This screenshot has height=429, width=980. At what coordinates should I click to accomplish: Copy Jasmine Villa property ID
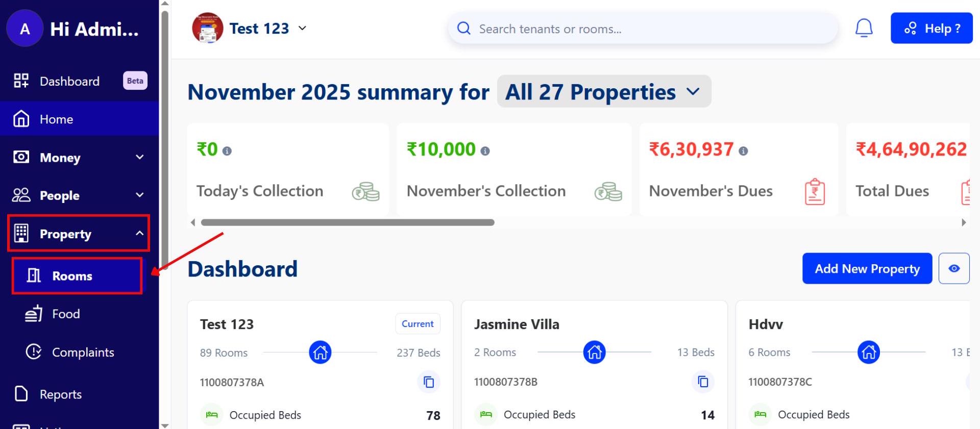coord(703,382)
